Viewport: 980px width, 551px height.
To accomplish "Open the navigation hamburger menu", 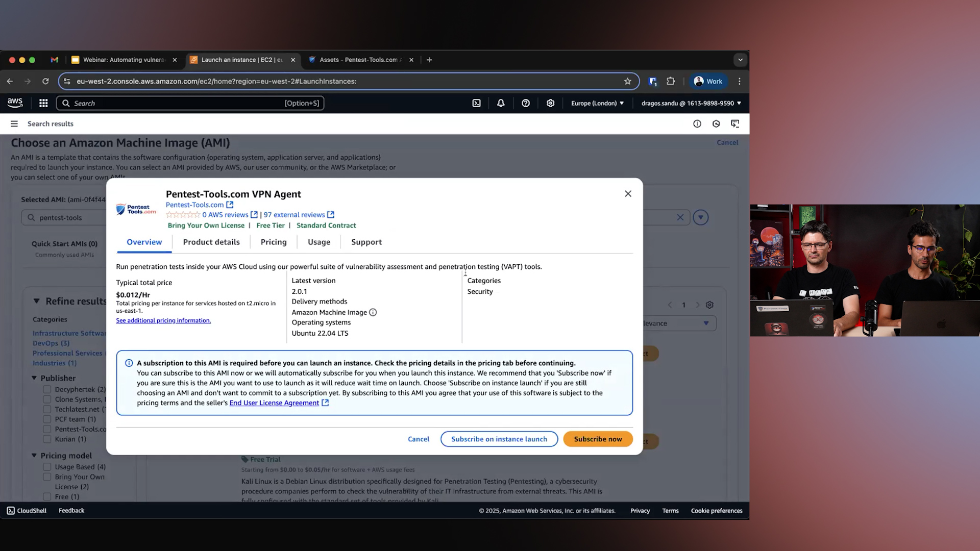I will click(x=14, y=123).
